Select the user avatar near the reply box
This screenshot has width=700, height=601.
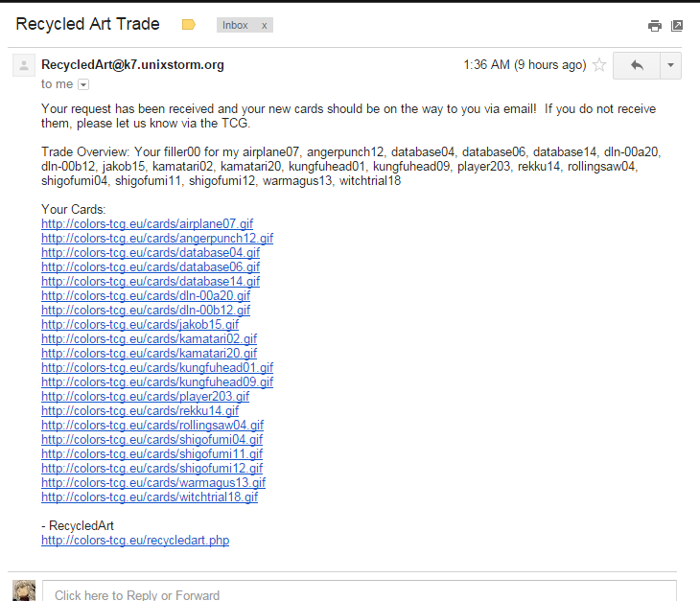point(24,590)
